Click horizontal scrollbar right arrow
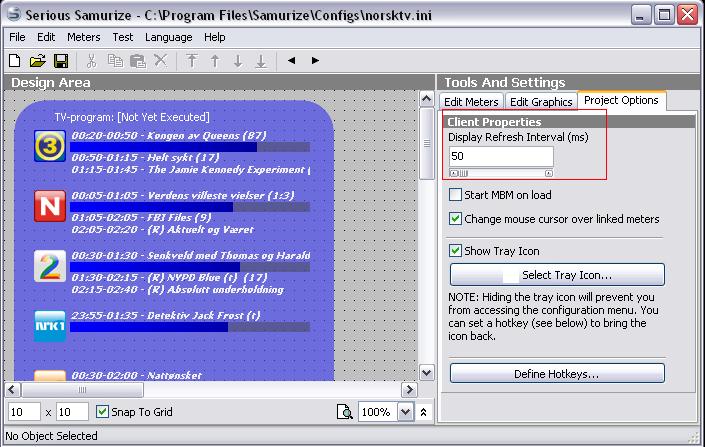 [409, 389]
